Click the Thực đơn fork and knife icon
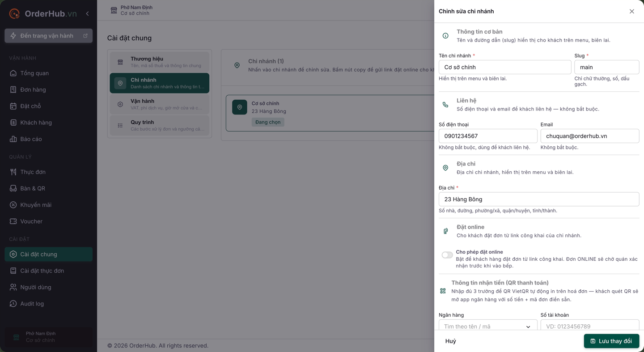Viewport: 644px width, 352px height. click(x=13, y=172)
